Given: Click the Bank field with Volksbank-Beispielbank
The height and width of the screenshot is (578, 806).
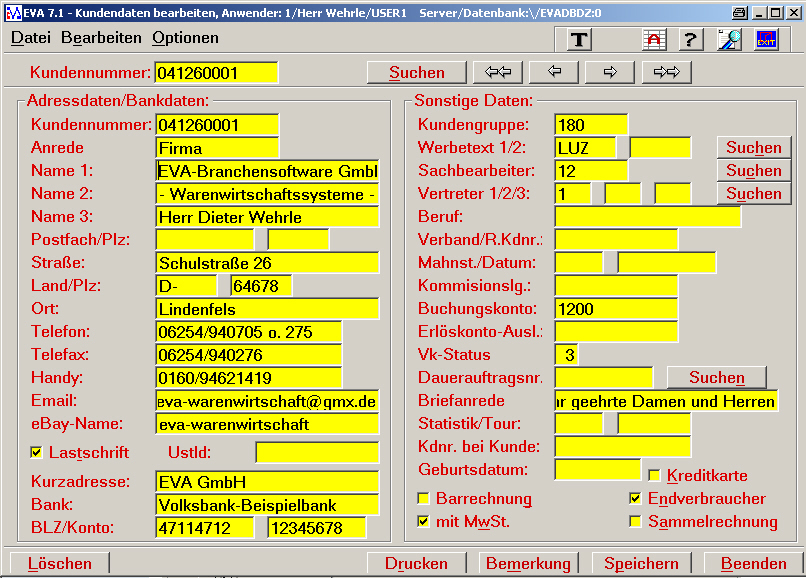Looking at the screenshot, I should tap(267, 505).
